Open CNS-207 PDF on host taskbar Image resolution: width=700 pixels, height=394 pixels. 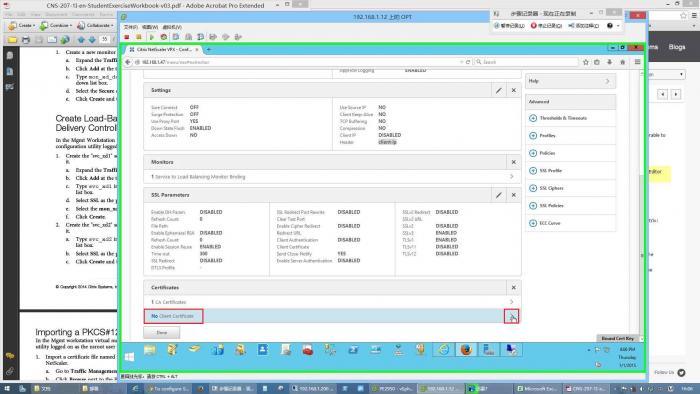tap(585, 389)
